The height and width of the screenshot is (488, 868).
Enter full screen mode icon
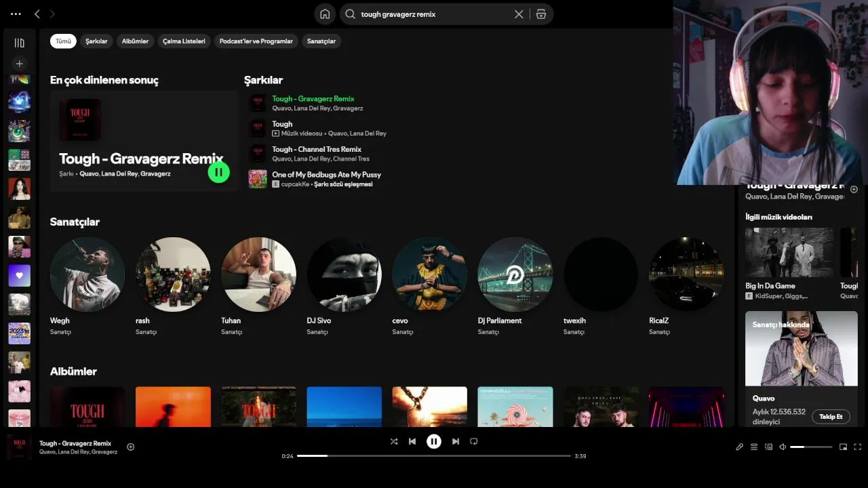[x=858, y=447]
